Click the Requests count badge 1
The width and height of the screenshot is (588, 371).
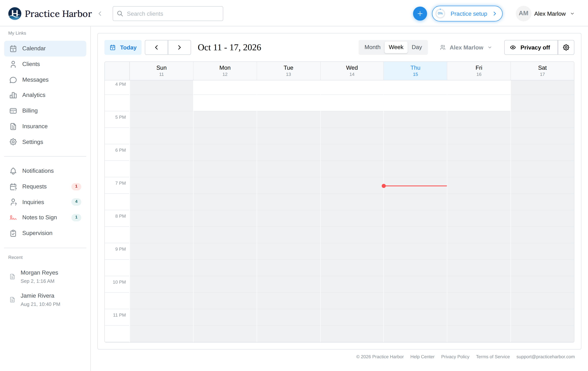pos(76,186)
